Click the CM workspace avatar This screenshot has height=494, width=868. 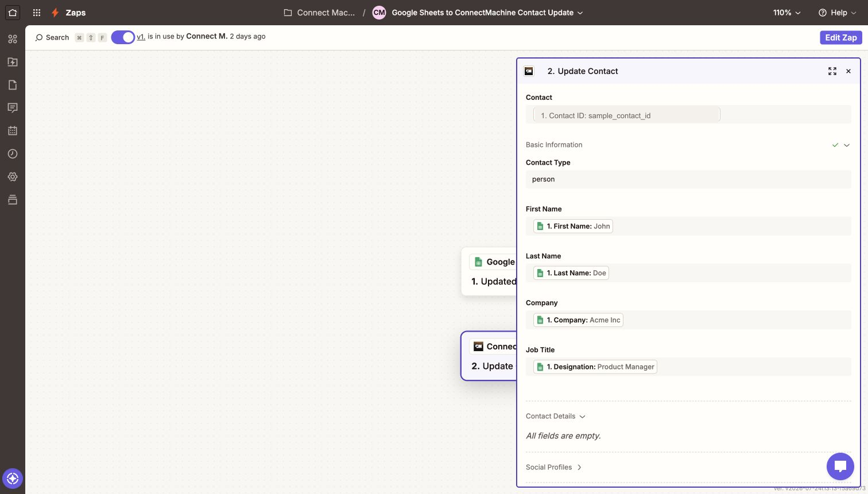[x=379, y=13]
